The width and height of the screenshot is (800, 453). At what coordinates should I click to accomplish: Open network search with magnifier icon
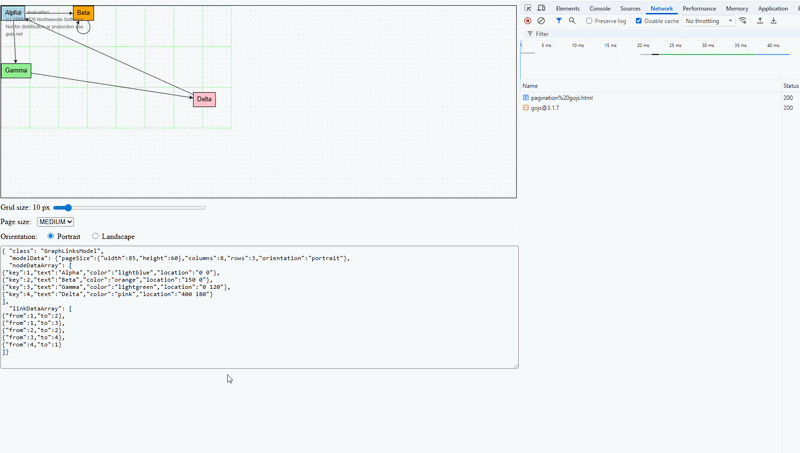click(572, 20)
